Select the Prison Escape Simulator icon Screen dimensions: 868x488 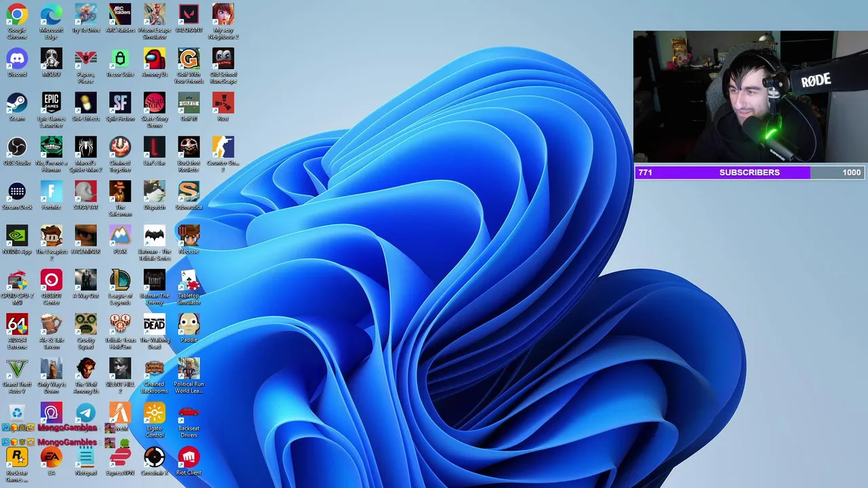tap(155, 14)
